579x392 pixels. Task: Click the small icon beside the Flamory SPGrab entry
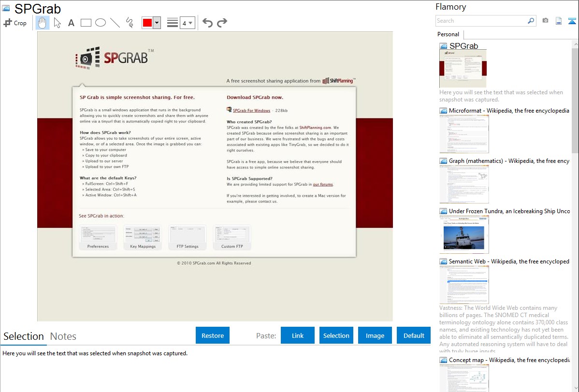444,46
